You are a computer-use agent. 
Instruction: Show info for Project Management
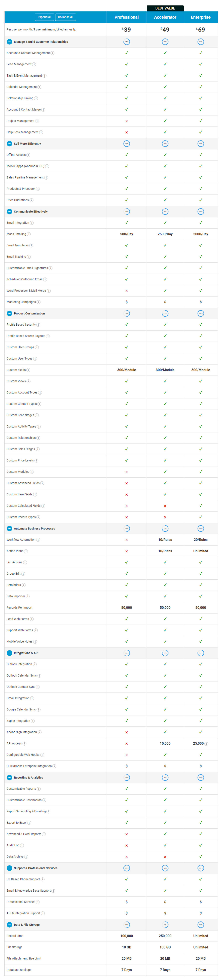click(x=37, y=121)
